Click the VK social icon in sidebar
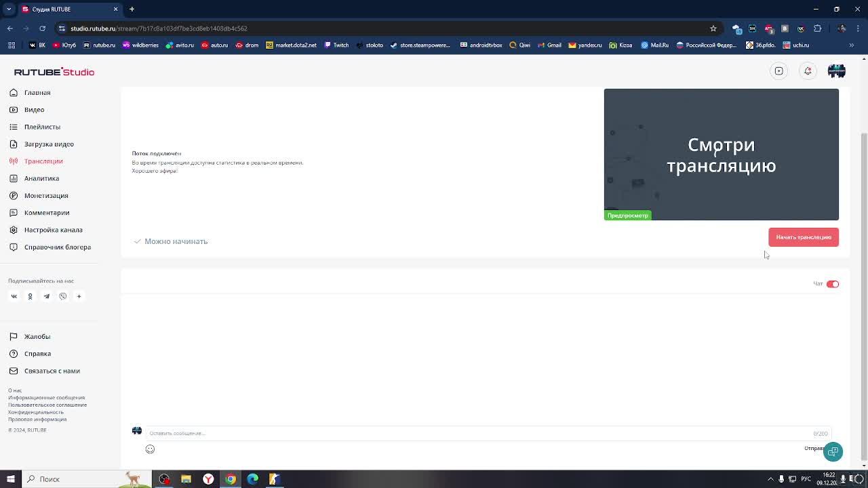This screenshot has height=488, width=868. (x=14, y=296)
